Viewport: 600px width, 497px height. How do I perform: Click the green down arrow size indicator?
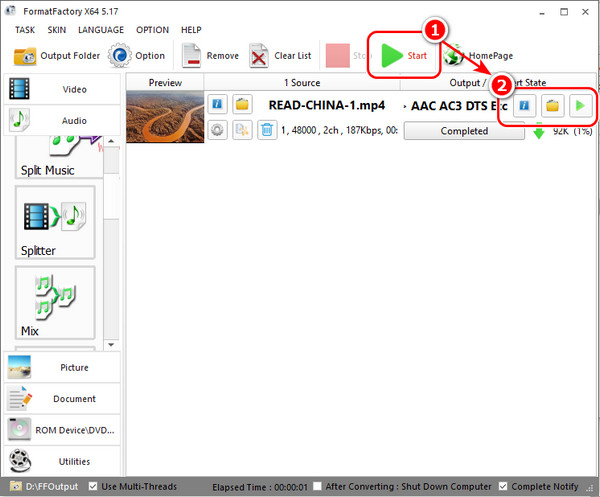coord(539,131)
